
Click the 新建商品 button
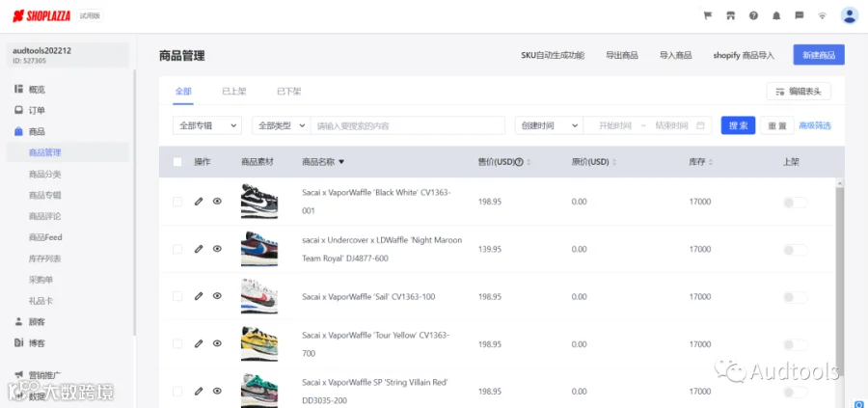[819, 55]
